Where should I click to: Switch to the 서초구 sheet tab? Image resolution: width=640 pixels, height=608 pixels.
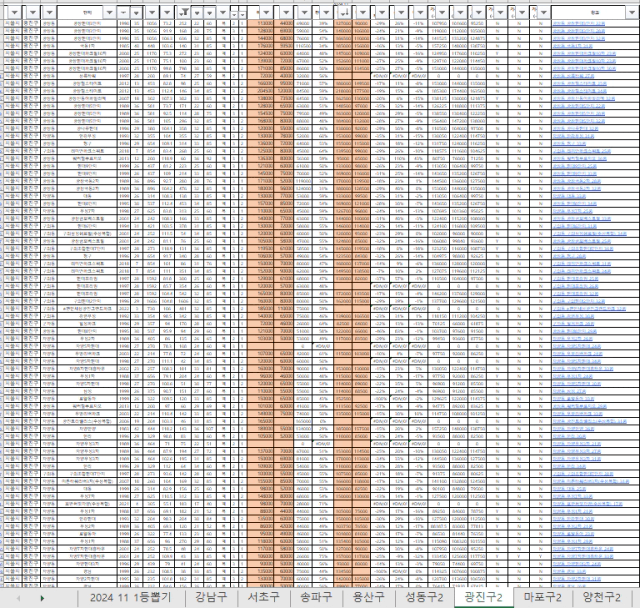264,598
